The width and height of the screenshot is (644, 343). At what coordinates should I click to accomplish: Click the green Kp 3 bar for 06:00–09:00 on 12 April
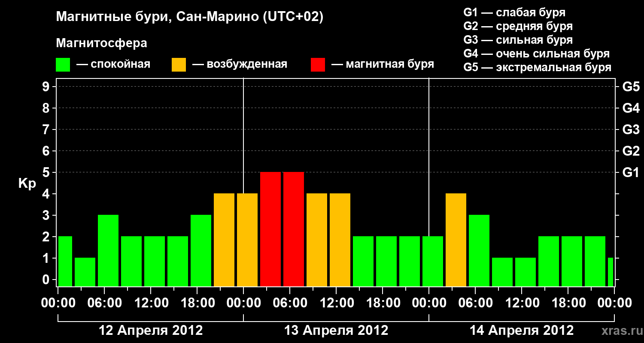point(108,250)
